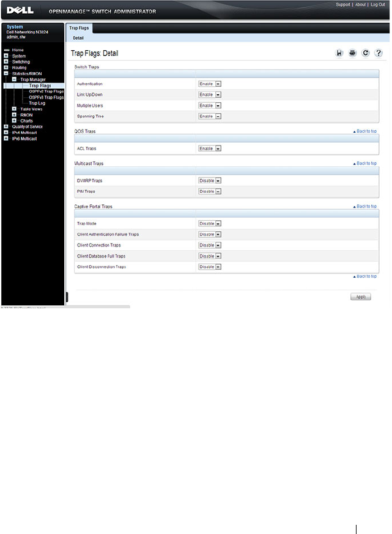Open the Trap Mode dropdown
The height and width of the screenshot is (534, 392).
pos(210,224)
